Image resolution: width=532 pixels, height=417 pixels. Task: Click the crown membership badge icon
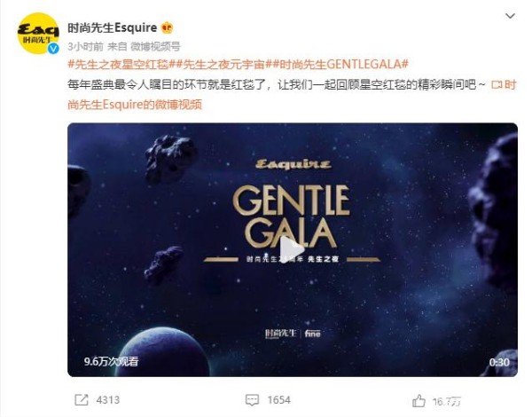(x=167, y=28)
